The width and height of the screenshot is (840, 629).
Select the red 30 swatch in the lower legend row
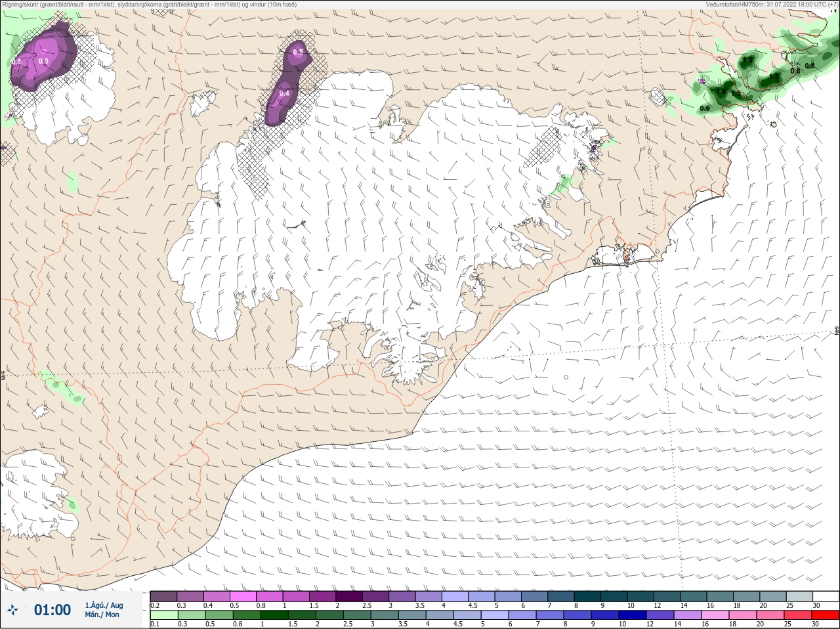click(826, 615)
